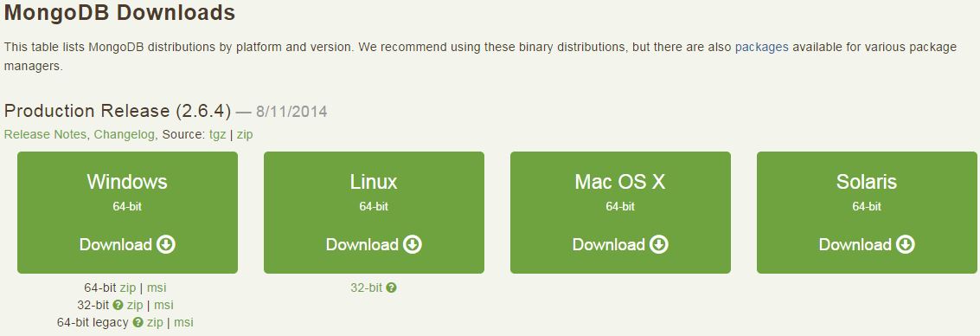Get the Windows 32-bit zip file

coord(135,306)
